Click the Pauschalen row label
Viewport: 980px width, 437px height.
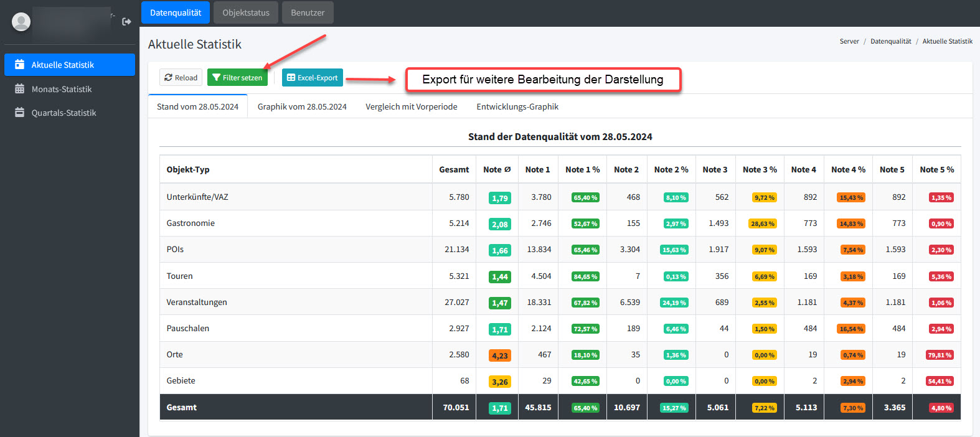tap(187, 328)
